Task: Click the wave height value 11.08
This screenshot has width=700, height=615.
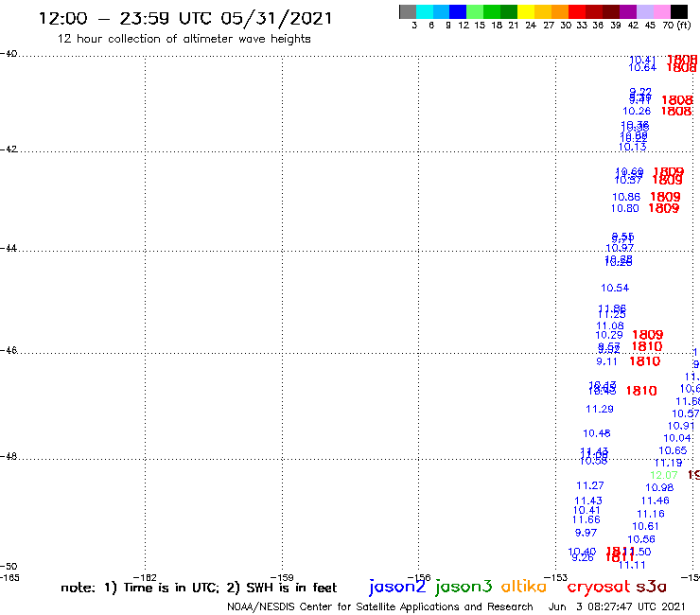Action: click(610, 326)
